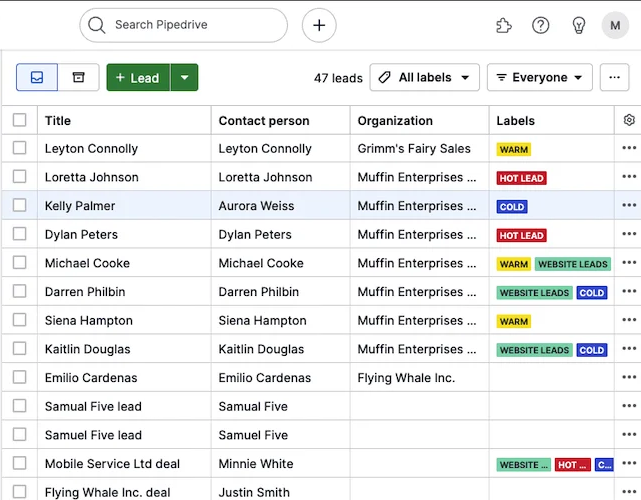This screenshot has height=500, width=641.
Task: Switch to the archived leads view
Action: [78, 77]
